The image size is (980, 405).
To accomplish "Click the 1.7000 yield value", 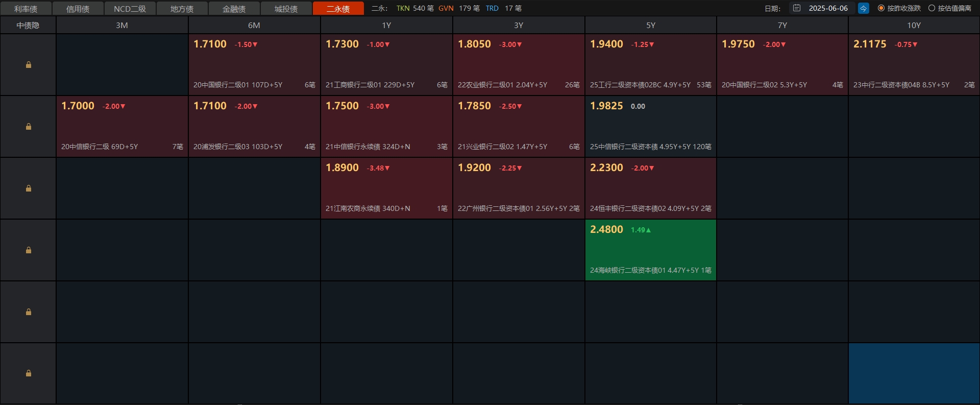I will click(78, 106).
